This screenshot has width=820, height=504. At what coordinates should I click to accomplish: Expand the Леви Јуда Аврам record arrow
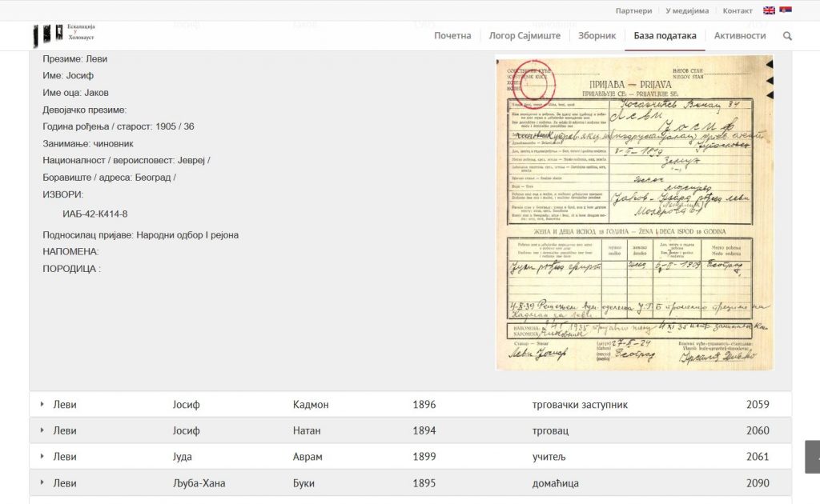(42, 457)
